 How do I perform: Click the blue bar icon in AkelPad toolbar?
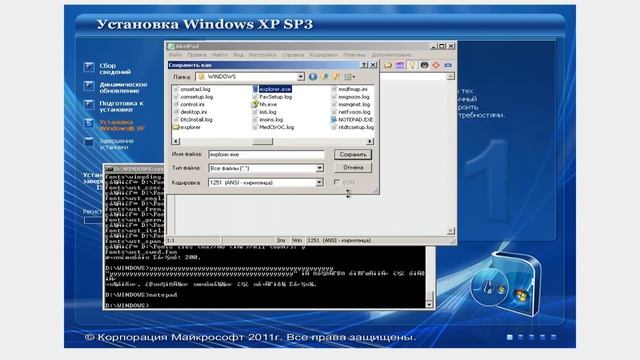click(x=448, y=65)
